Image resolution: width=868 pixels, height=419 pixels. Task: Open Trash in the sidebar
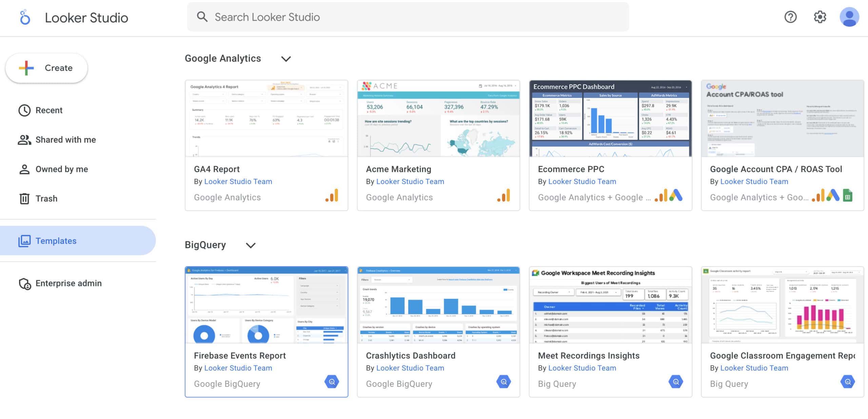[x=78, y=198]
